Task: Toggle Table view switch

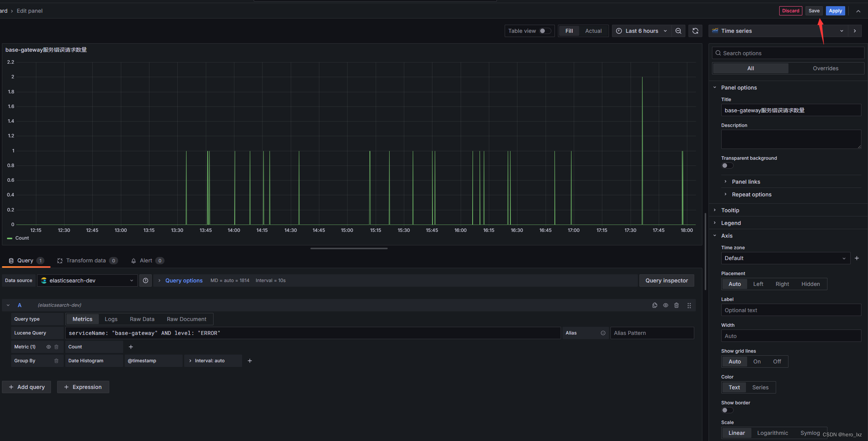Action: [545, 31]
